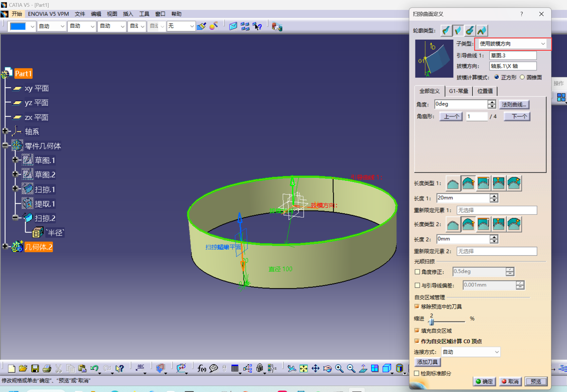This screenshot has height=392, width=567.
Task: Click the Print icon
Action: tap(47, 368)
